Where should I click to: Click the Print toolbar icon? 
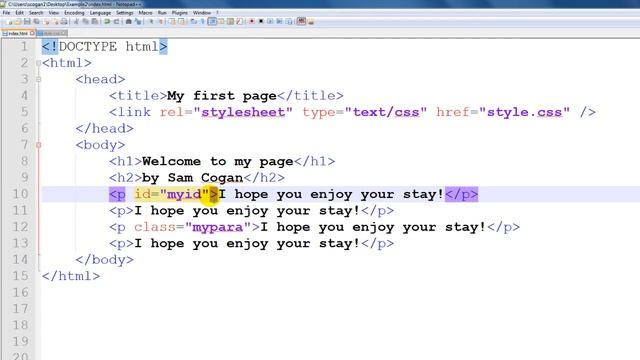click(64, 21)
